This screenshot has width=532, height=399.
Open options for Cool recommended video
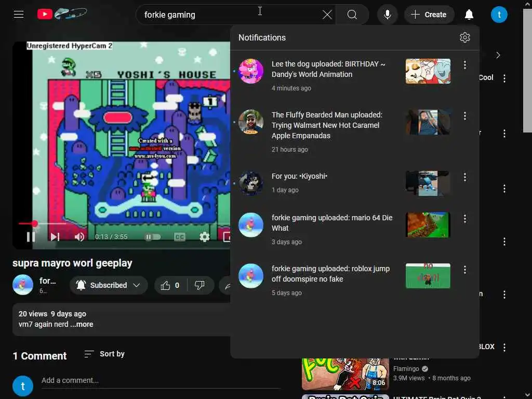[504, 78]
